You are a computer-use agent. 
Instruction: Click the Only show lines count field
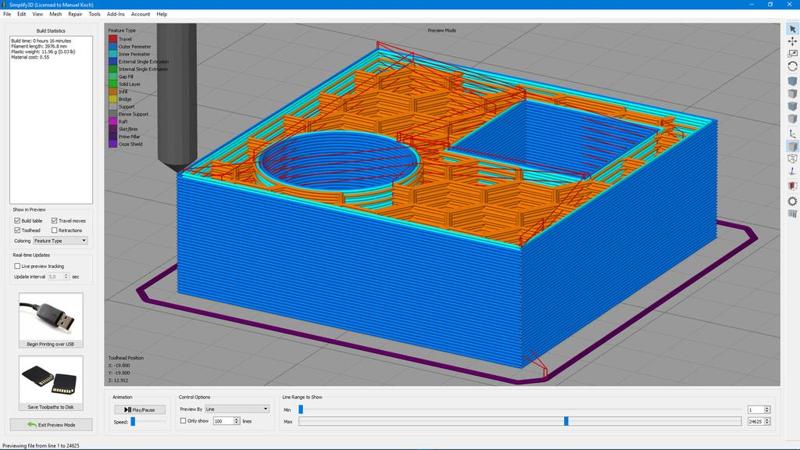pyautogui.click(x=224, y=421)
